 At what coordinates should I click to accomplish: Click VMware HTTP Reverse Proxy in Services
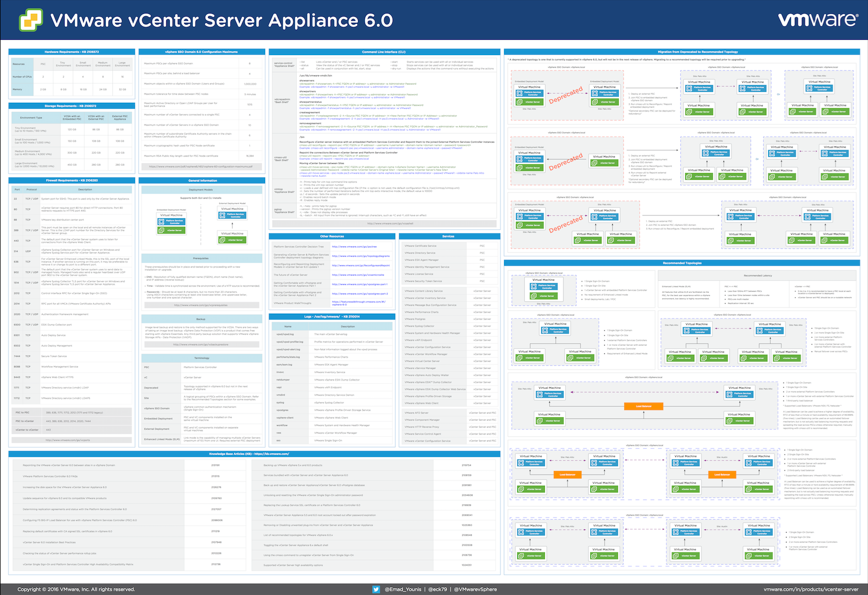(x=422, y=427)
